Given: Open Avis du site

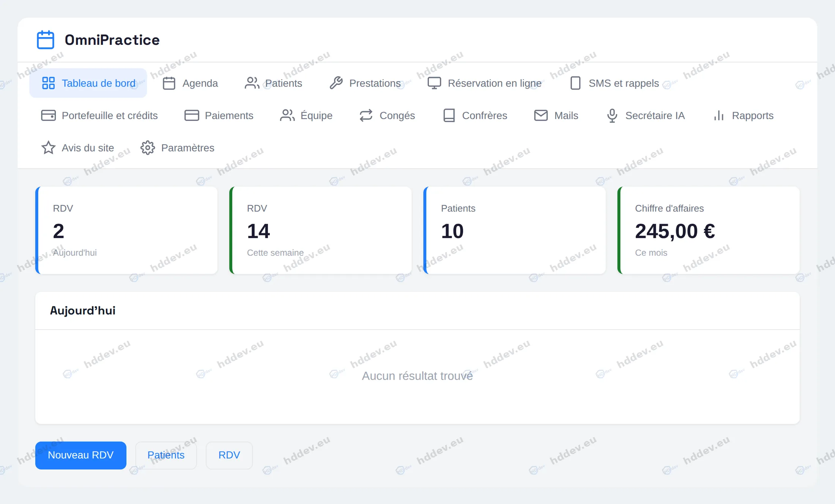Looking at the screenshot, I should (x=77, y=148).
